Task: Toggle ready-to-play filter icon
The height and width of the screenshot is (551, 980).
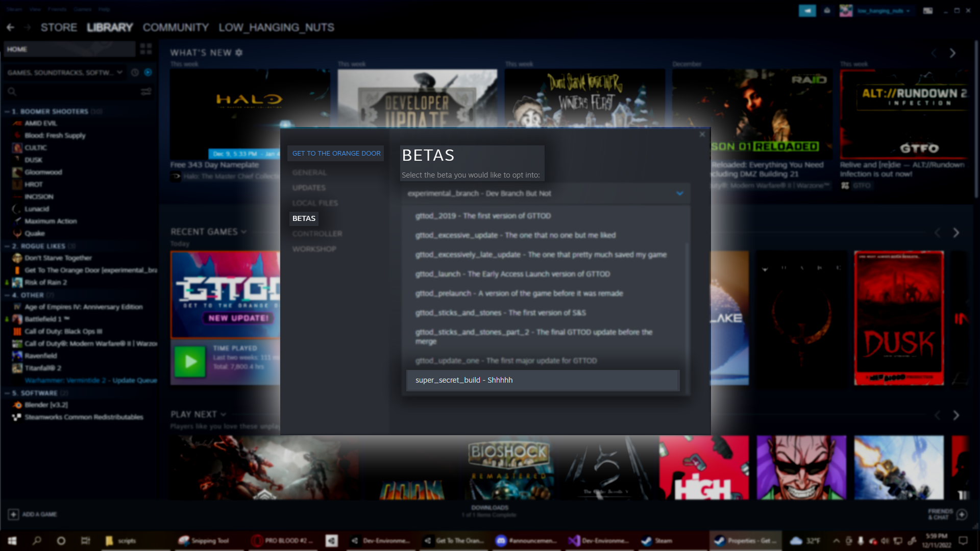Action: [148, 72]
